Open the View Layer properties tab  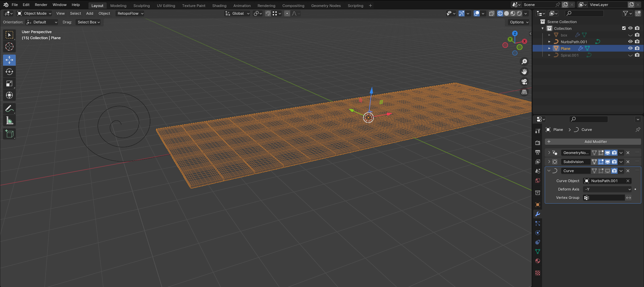538,162
